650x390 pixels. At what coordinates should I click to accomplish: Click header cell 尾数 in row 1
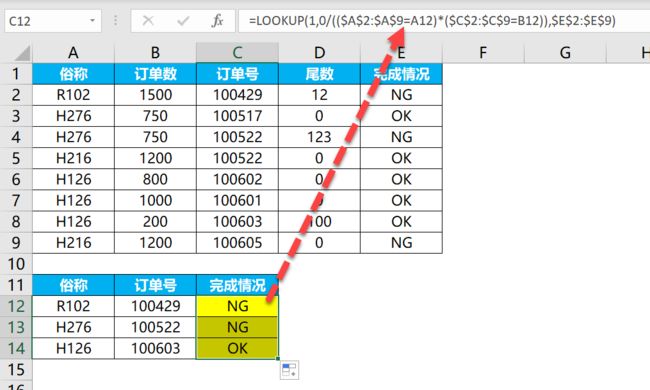[319, 74]
